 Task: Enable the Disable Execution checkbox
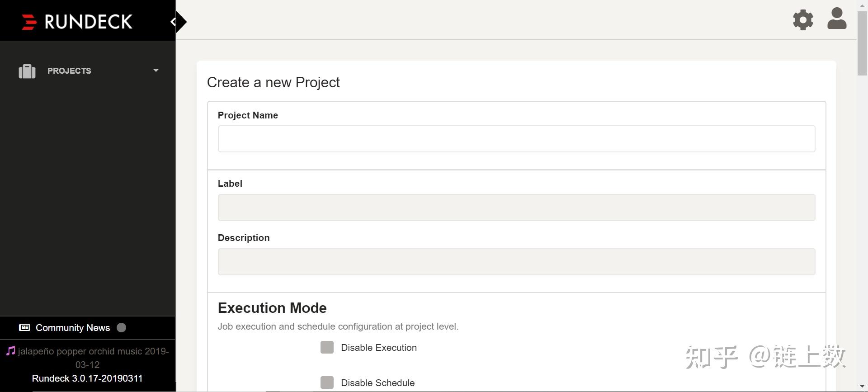point(327,347)
